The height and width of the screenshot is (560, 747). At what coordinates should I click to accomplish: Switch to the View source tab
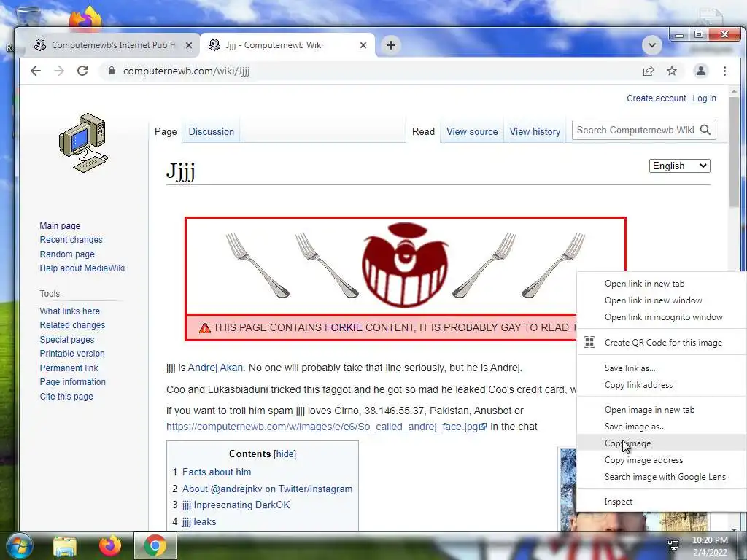click(x=472, y=131)
